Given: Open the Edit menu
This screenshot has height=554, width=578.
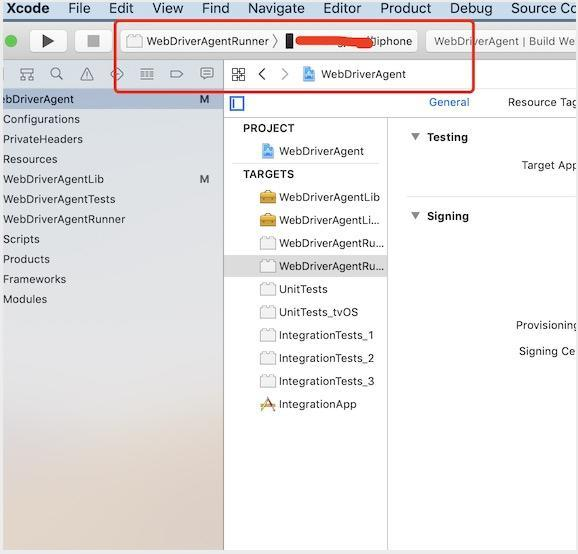Looking at the screenshot, I should tap(121, 8).
